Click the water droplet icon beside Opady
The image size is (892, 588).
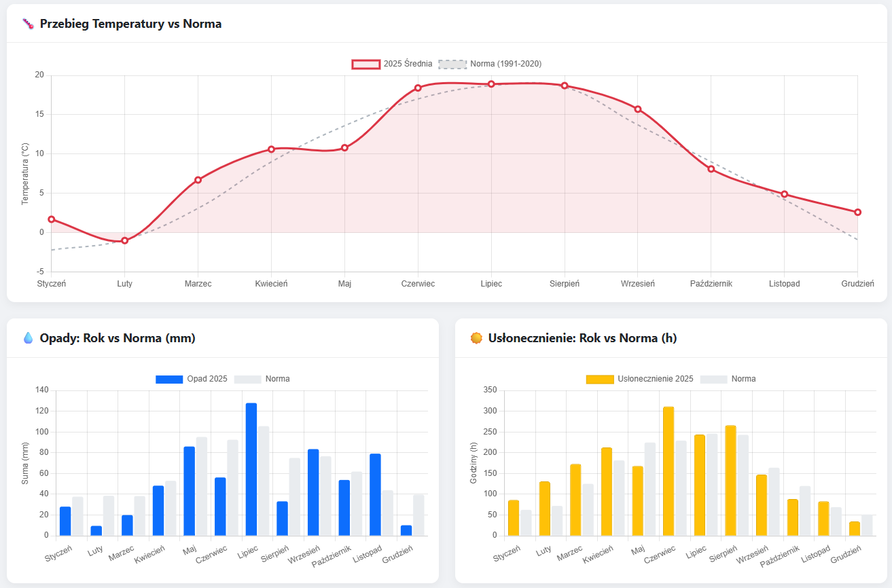click(x=28, y=338)
